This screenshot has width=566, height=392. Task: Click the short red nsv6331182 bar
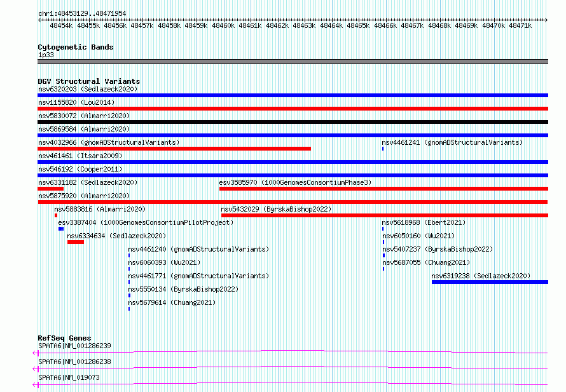(50, 189)
